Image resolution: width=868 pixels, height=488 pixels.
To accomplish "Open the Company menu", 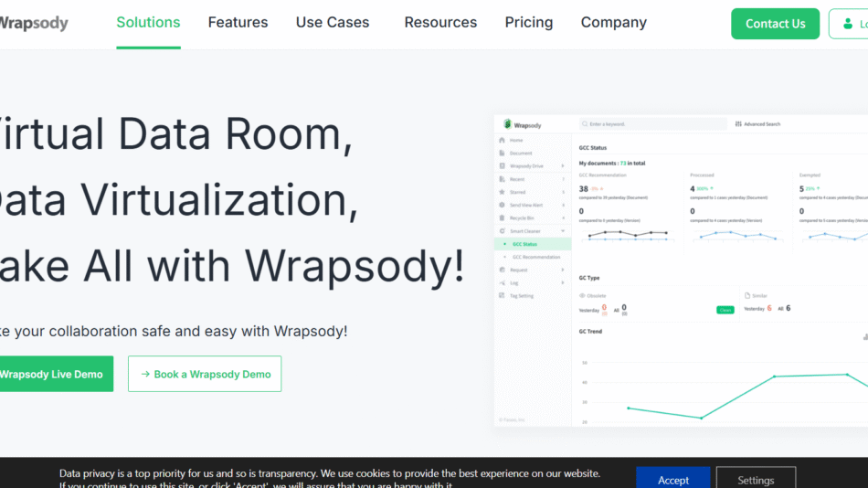I will click(613, 23).
